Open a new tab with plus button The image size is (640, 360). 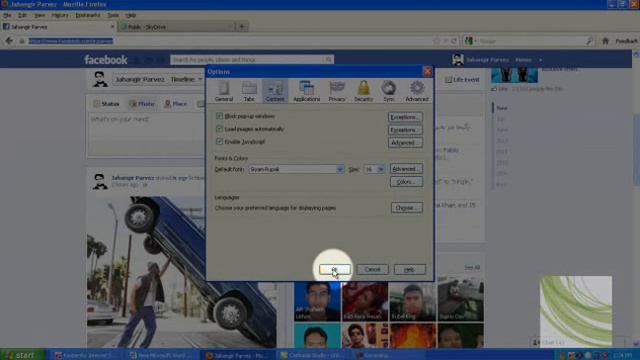[242, 27]
